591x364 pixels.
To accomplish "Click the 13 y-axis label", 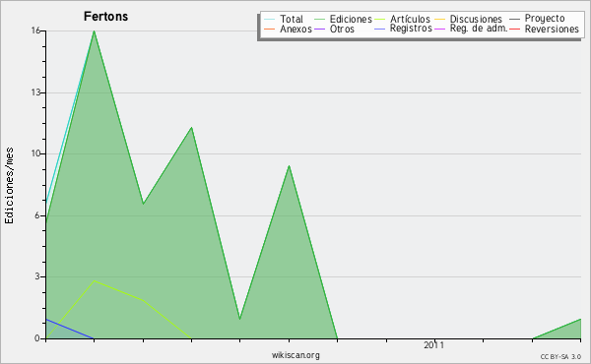I will click(x=35, y=92).
